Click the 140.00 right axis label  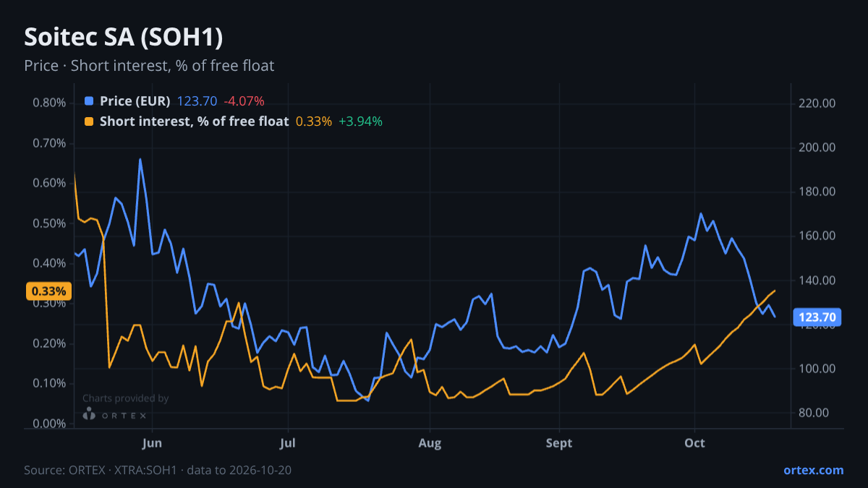818,281
